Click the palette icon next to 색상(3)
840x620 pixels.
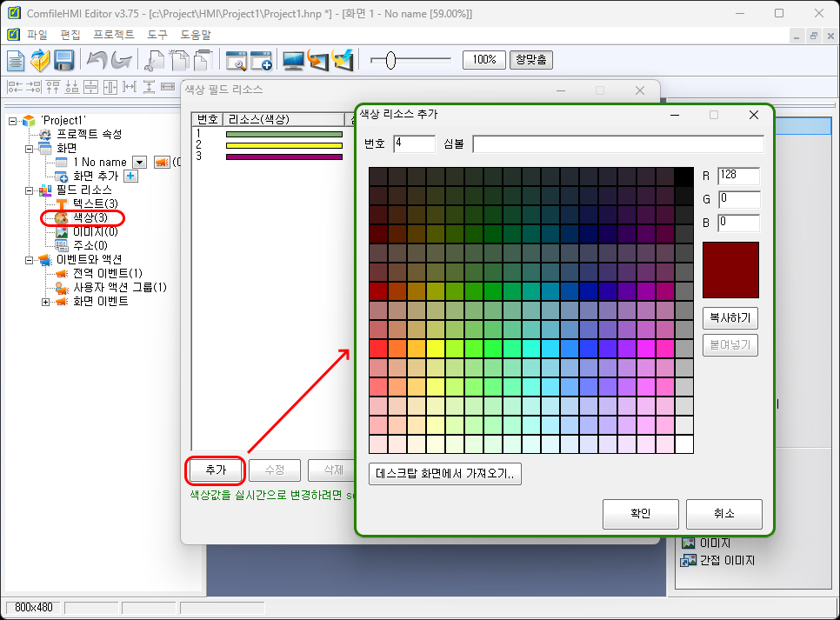(x=61, y=217)
